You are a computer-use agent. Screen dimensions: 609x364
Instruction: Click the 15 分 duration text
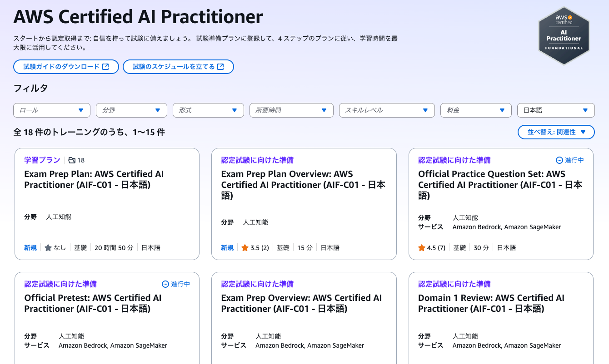coord(305,248)
